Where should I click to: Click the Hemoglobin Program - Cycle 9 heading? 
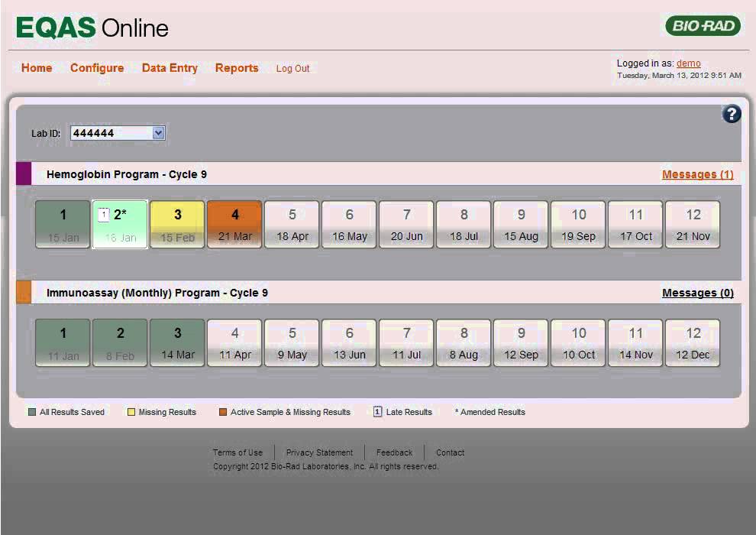(x=127, y=174)
